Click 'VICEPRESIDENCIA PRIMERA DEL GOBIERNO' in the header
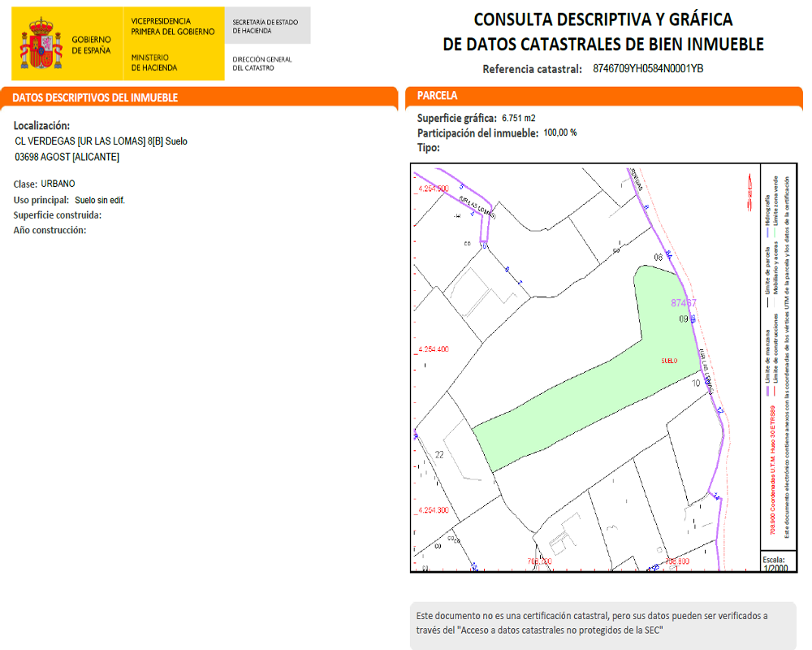The height and width of the screenshot is (650, 812). point(172,27)
